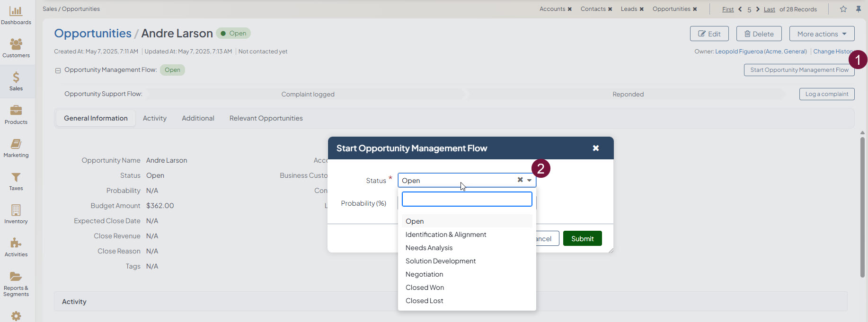The width and height of the screenshot is (868, 322).
Task: Expand the More actions dropdown
Action: point(821,34)
